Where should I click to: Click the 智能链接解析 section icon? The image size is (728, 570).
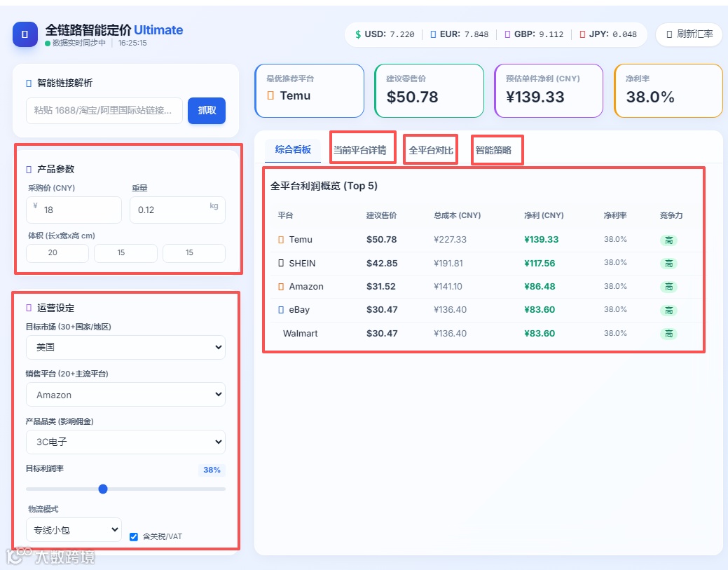click(x=29, y=83)
